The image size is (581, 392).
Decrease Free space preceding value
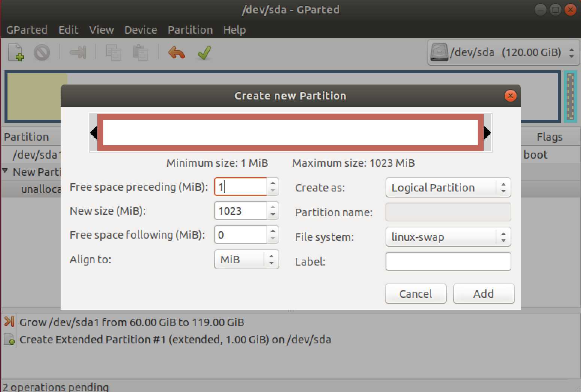click(x=273, y=191)
